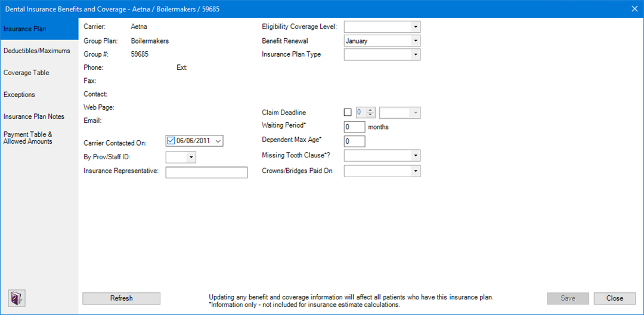Click the Refresh button
Screen dimensions: 644x315
(x=121, y=298)
